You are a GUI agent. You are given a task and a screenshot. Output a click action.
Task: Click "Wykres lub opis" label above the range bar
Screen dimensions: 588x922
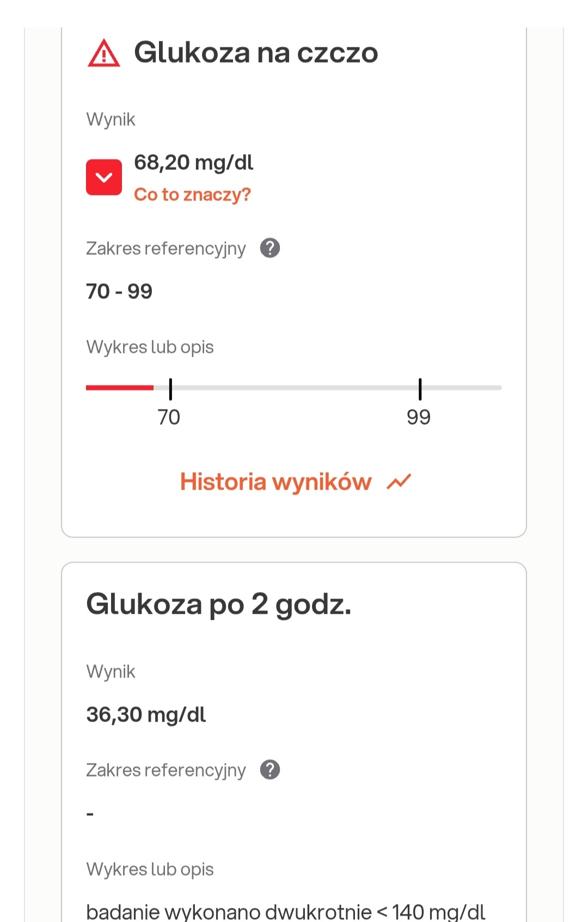[x=150, y=347]
